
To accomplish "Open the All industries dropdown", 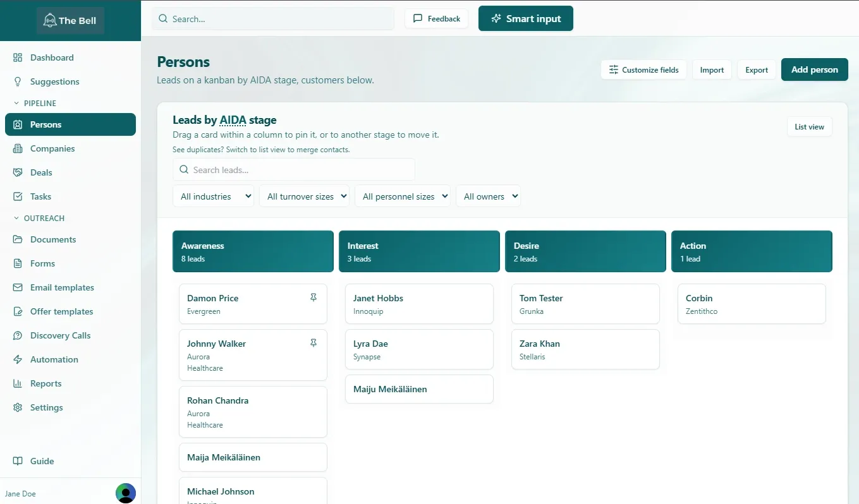I will click(213, 196).
